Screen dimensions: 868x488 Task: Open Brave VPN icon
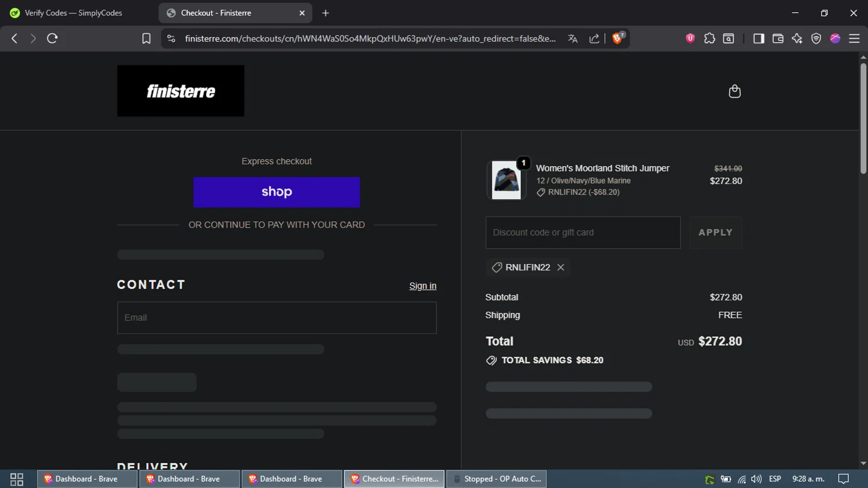click(816, 38)
